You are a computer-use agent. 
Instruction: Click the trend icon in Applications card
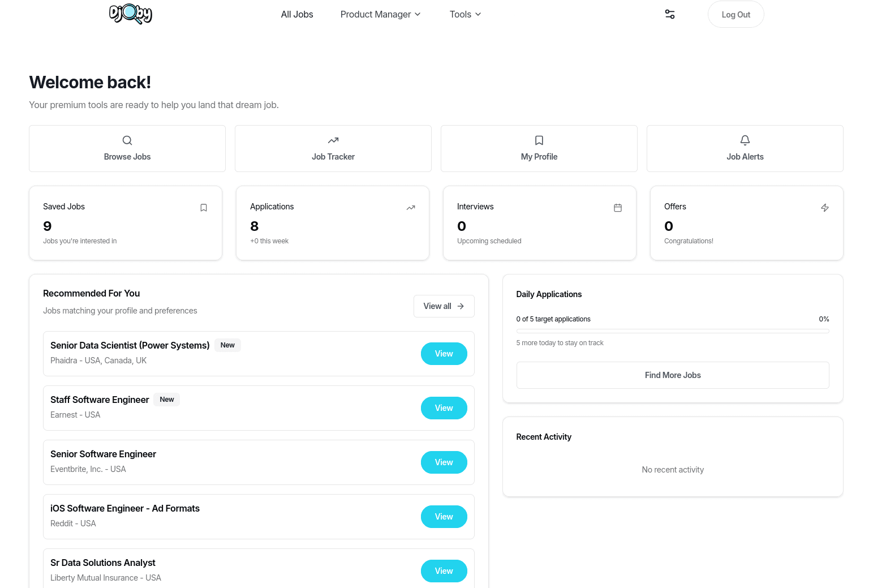pyautogui.click(x=411, y=208)
